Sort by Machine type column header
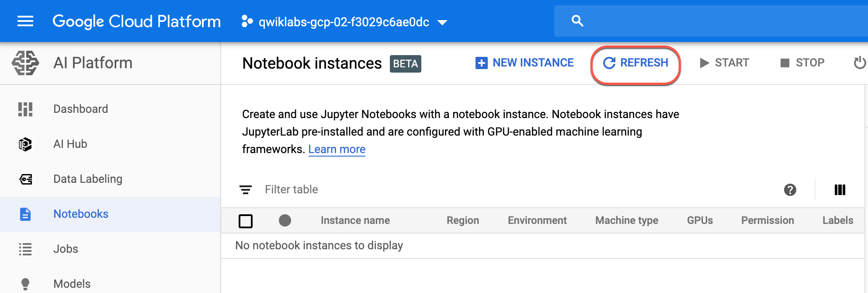The image size is (868, 293). (627, 220)
